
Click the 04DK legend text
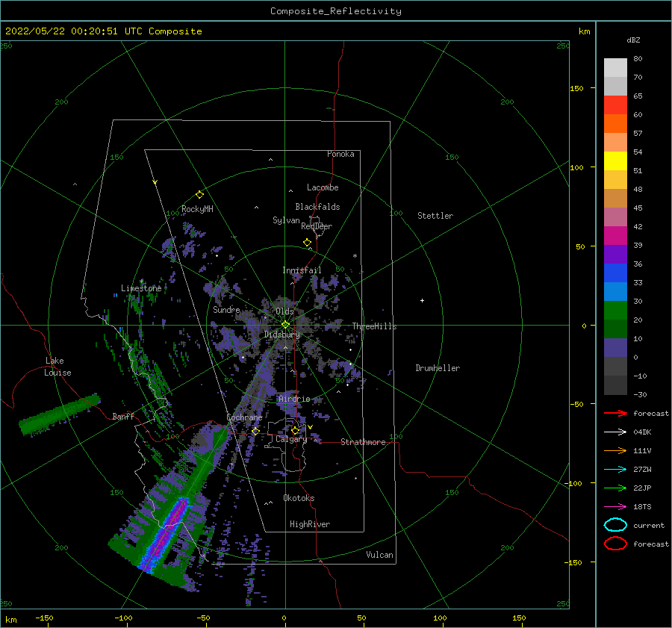pos(642,432)
